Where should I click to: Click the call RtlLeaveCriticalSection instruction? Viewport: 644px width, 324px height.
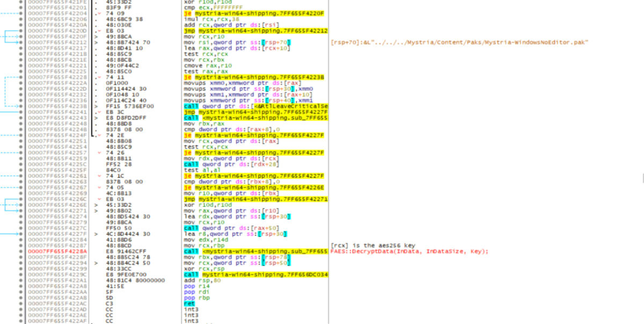pos(255,107)
